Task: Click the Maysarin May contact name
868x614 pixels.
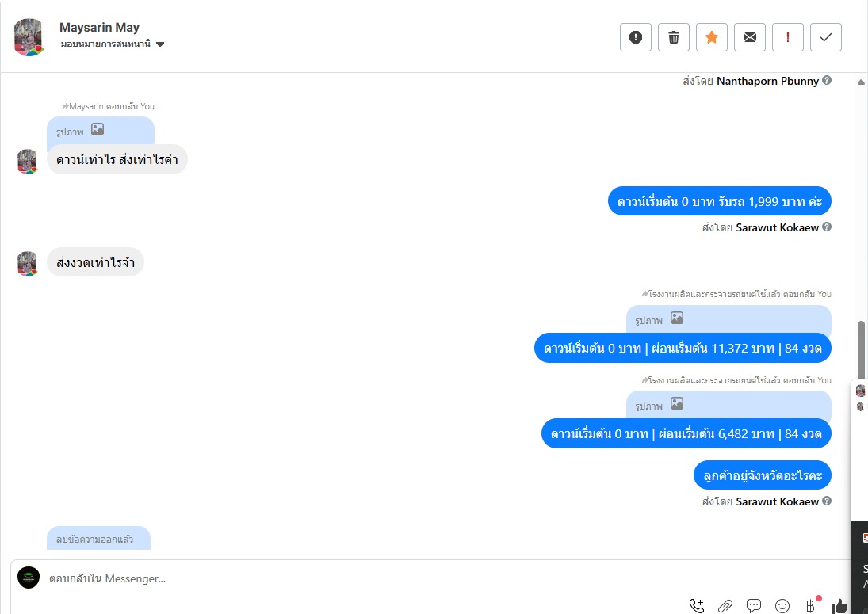Action: (100, 27)
